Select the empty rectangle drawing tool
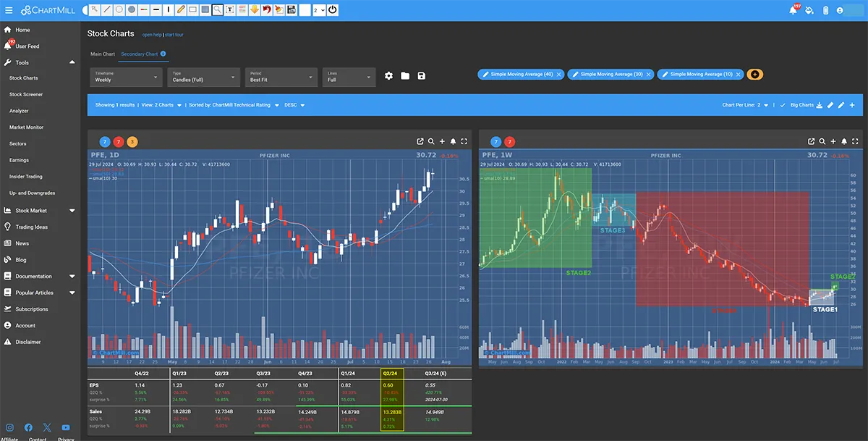 click(193, 9)
